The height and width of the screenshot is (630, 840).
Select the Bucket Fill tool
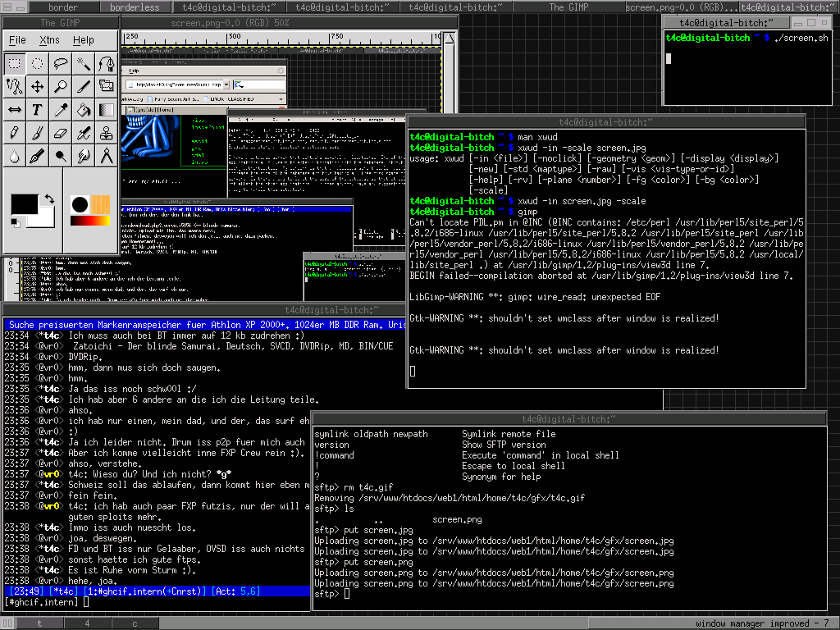coord(84,110)
